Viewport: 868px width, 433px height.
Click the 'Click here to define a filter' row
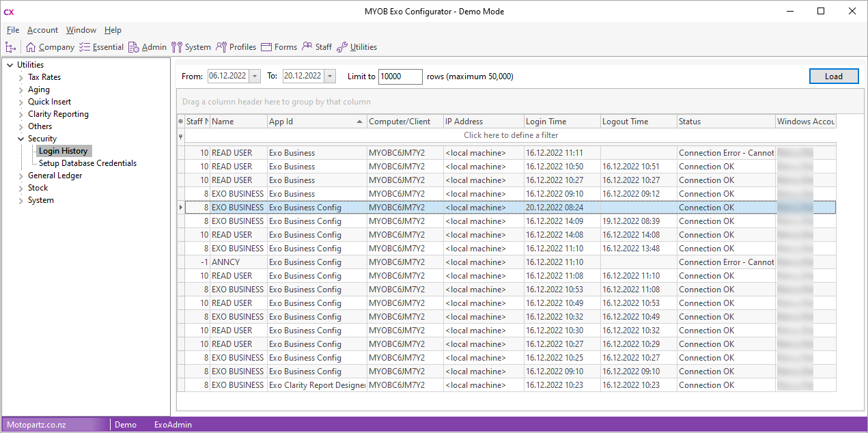point(511,135)
